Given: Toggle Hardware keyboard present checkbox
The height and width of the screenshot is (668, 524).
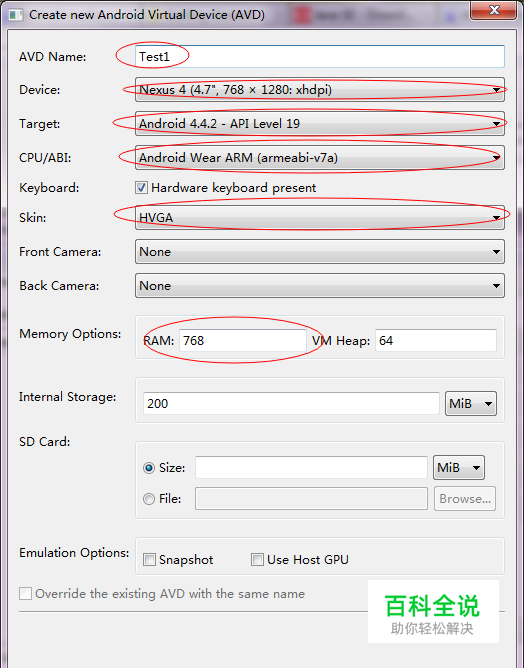Looking at the screenshot, I should 141,187.
